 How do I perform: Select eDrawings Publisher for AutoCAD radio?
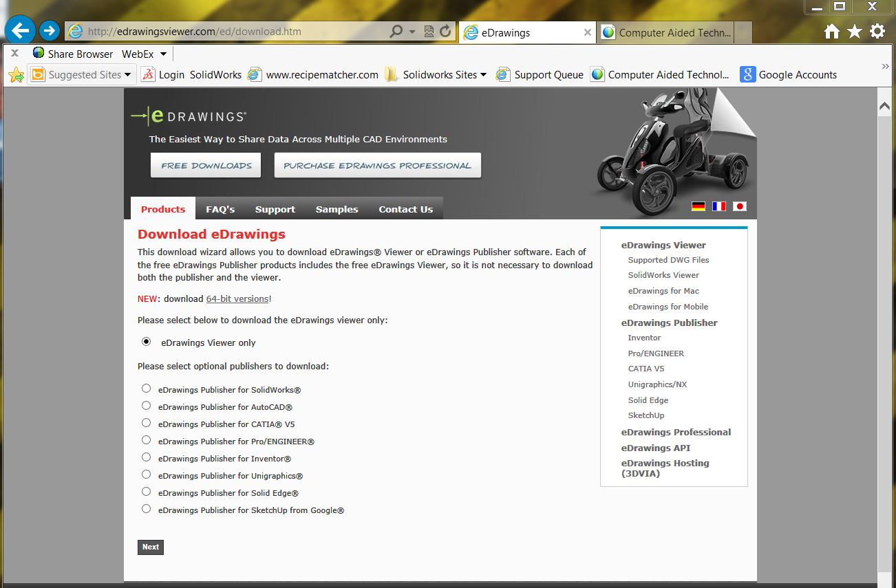[x=146, y=406]
